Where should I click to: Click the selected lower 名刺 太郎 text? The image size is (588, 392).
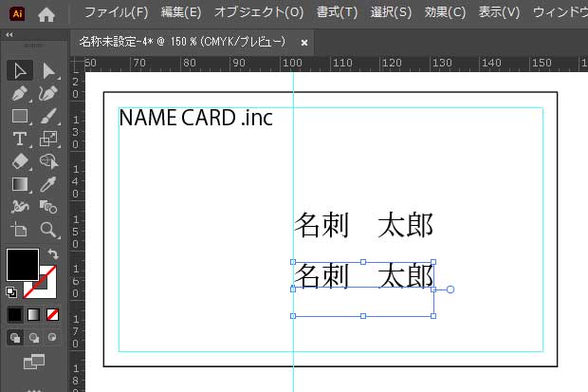coord(364,275)
